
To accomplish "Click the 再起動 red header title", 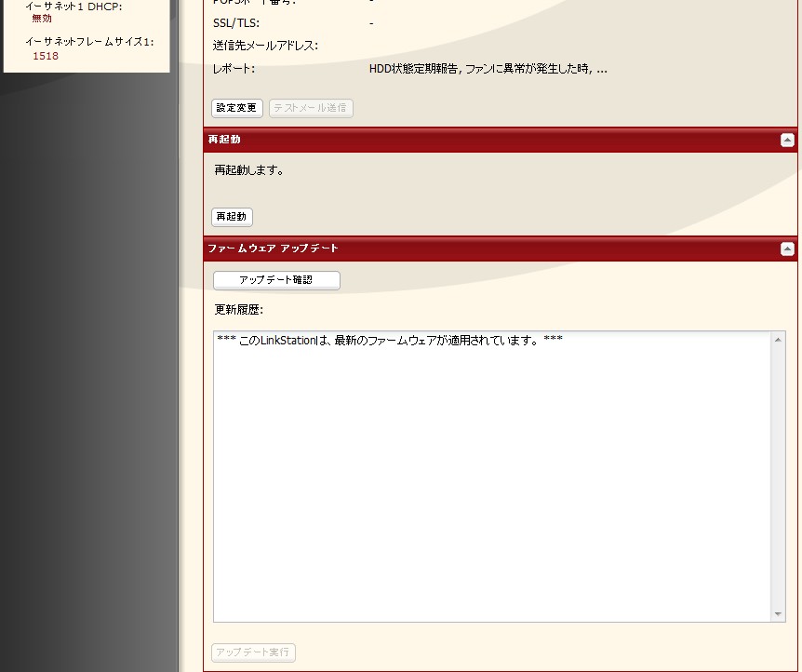I will (224, 140).
